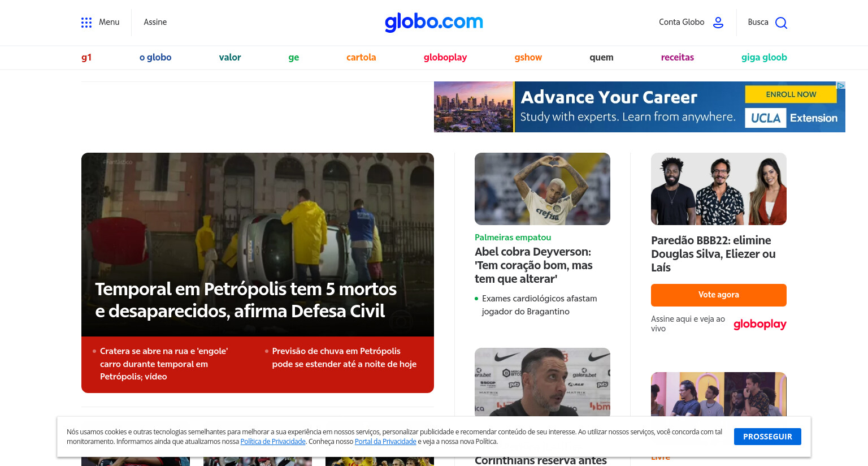Click the Conta Globo text label
The height and width of the screenshot is (466, 868).
(x=682, y=22)
